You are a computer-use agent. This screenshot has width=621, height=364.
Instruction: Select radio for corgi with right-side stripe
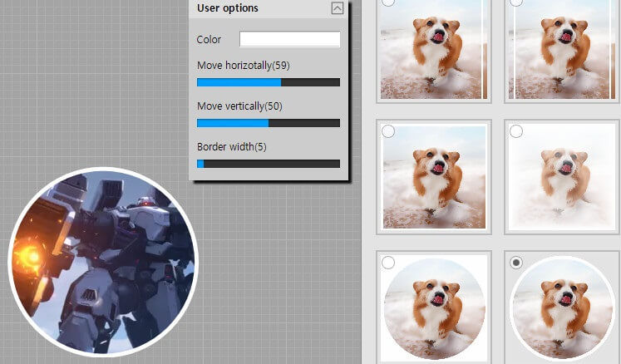388,2
